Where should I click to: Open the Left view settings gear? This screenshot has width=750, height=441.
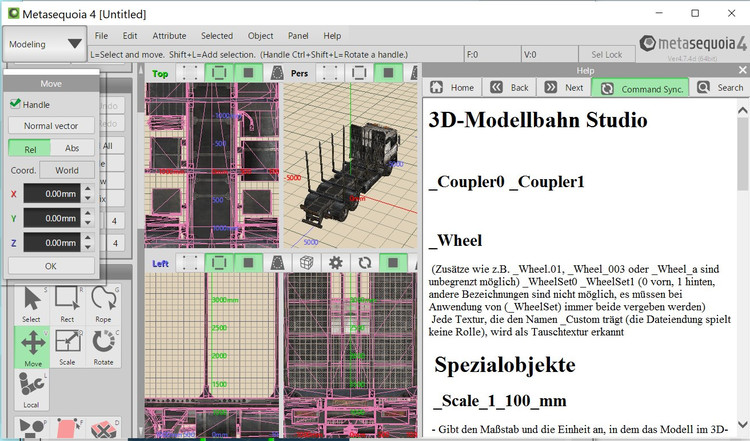(x=336, y=262)
